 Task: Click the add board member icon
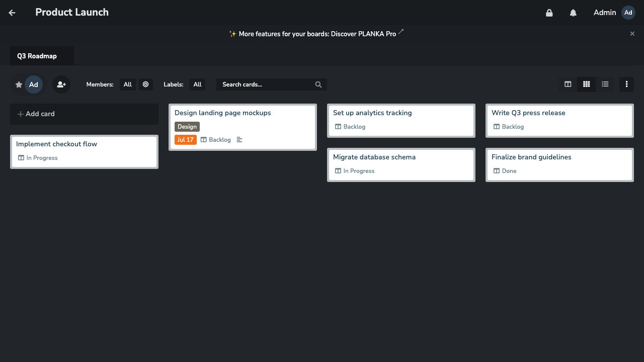(61, 84)
